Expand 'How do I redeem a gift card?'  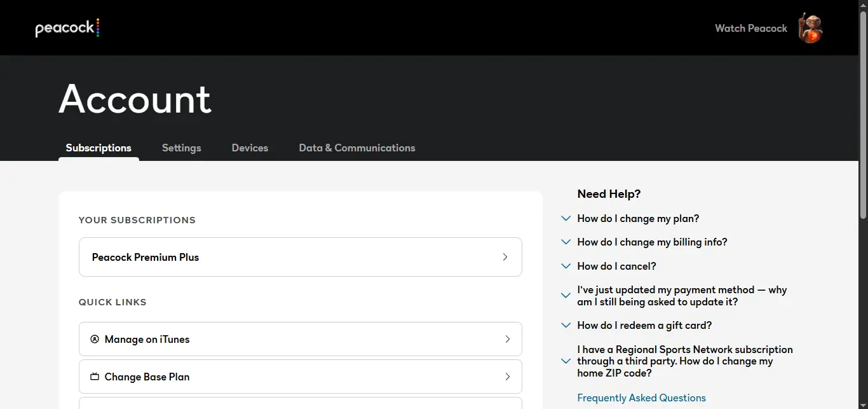coord(644,325)
